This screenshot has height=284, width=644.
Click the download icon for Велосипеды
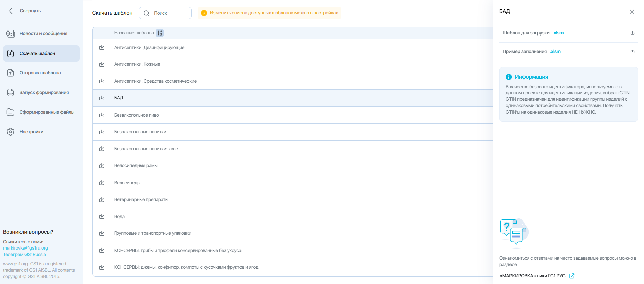102,183
